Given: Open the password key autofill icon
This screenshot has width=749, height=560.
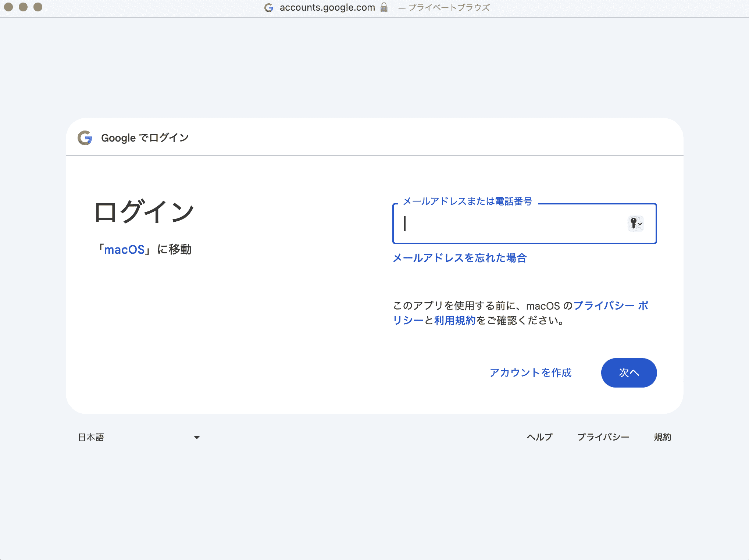Looking at the screenshot, I should pyautogui.click(x=635, y=223).
